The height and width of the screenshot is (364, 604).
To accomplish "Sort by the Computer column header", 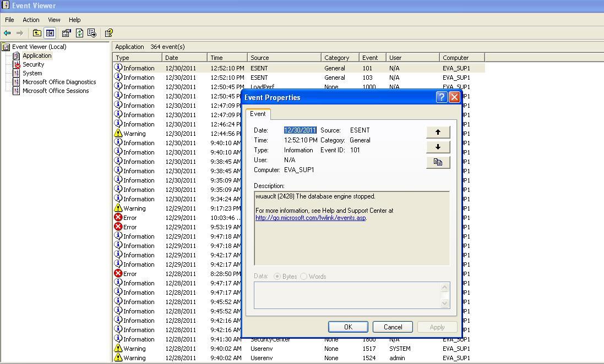I will [x=462, y=58].
